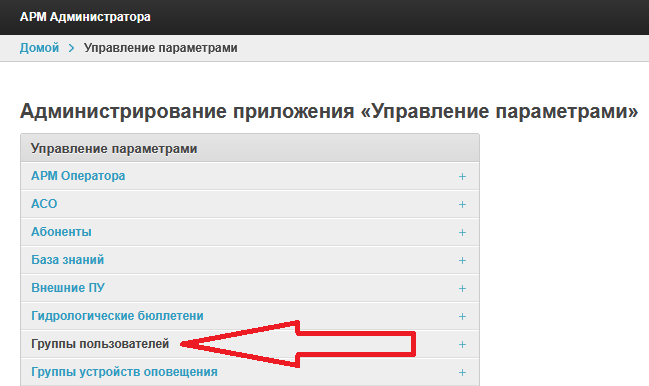Image resolution: width=649 pixels, height=386 pixels.
Task: Click plus icon for Внешние ПУ
Action: (462, 288)
